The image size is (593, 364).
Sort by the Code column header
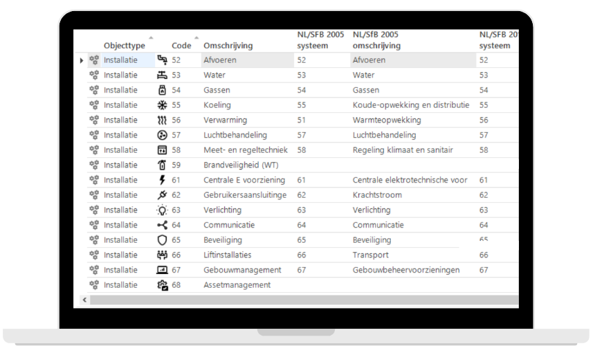(181, 46)
